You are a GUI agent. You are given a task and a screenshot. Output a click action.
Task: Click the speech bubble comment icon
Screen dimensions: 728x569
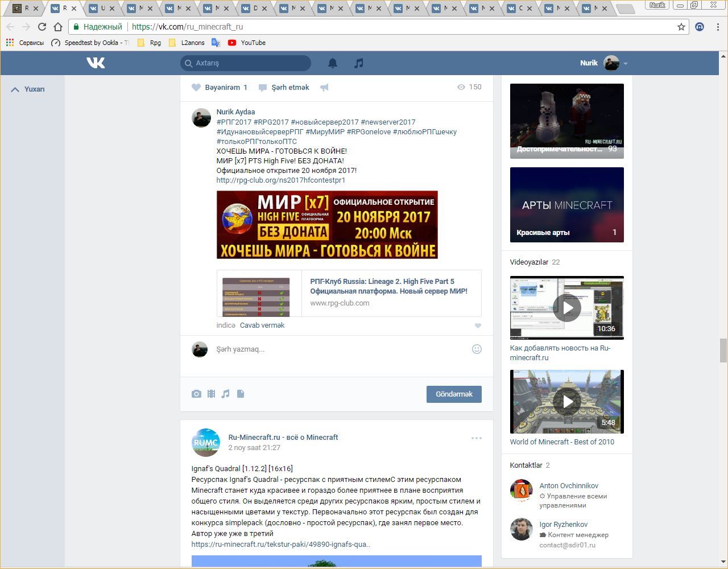(262, 88)
